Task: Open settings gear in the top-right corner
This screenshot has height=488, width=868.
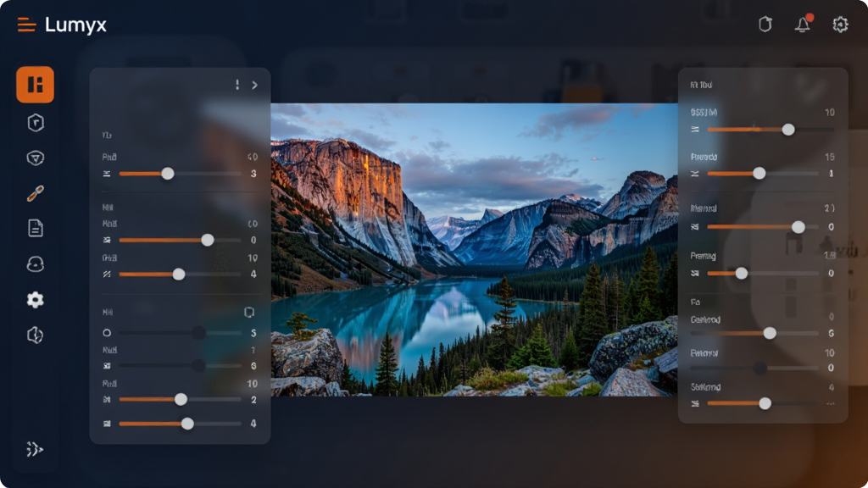Action: click(x=840, y=25)
